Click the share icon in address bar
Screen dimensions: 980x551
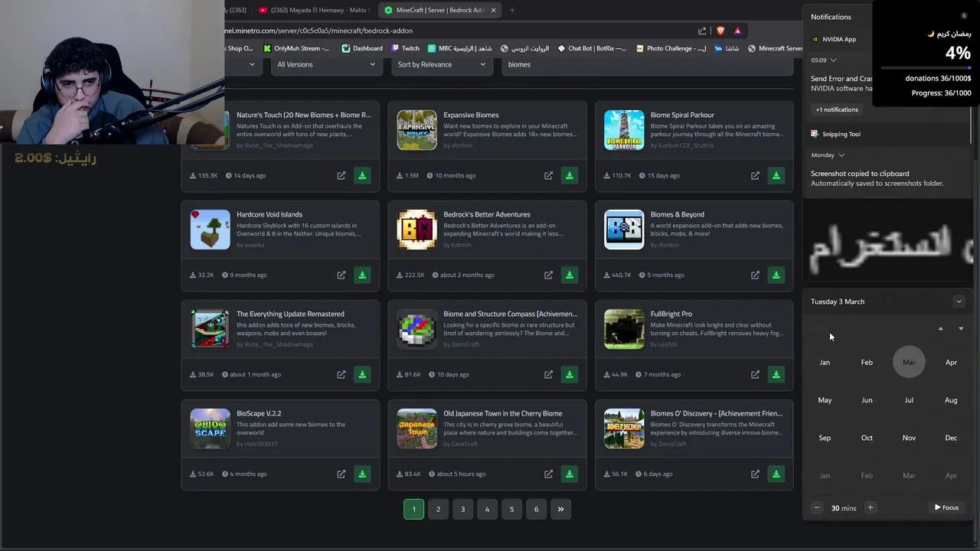pyautogui.click(x=702, y=31)
